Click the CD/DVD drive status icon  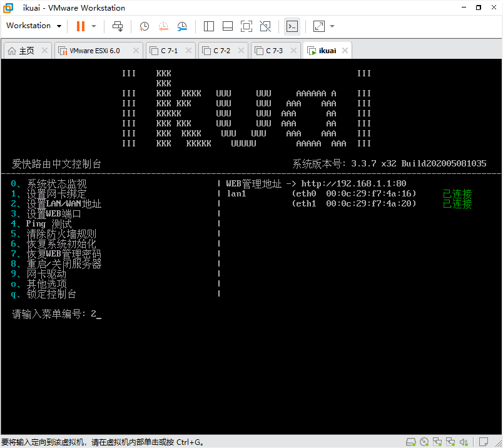tap(425, 442)
